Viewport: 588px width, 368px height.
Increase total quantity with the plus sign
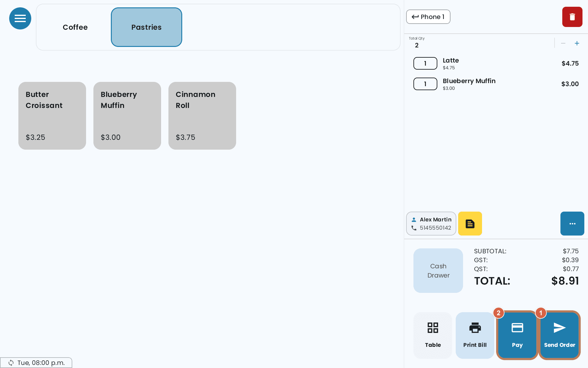click(577, 43)
